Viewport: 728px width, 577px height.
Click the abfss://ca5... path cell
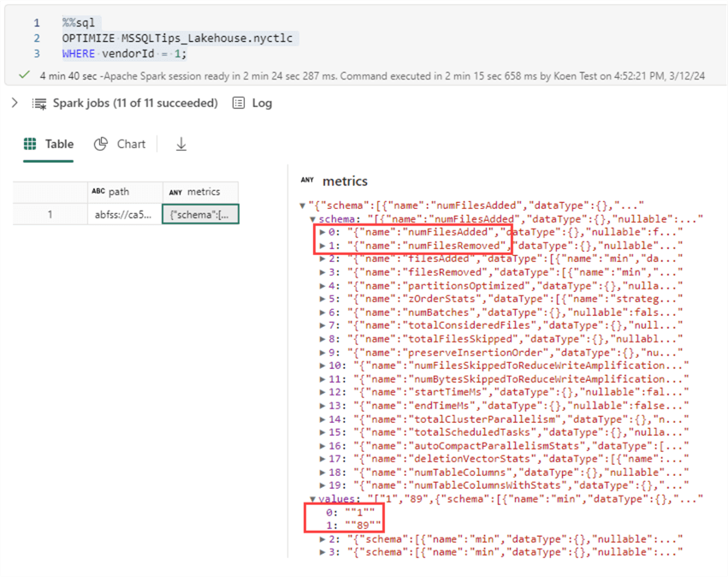[x=125, y=215]
